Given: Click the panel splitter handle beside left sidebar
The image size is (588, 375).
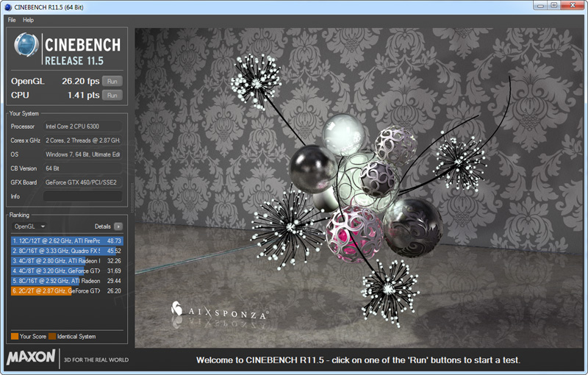Looking at the screenshot, I should [x=132, y=198].
